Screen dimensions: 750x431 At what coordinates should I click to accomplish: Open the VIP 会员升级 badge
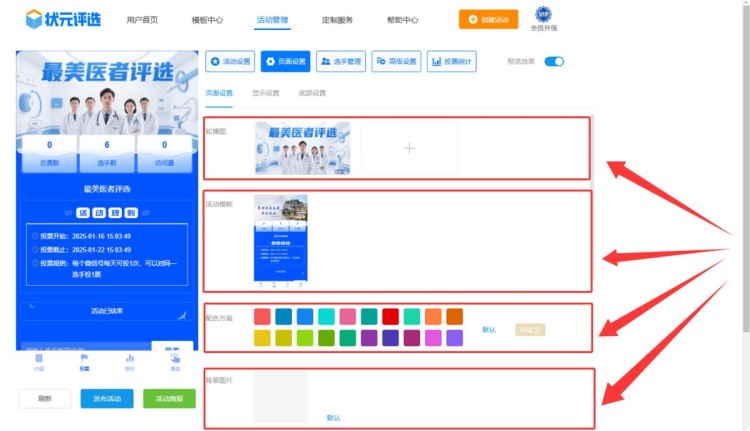point(543,18)
